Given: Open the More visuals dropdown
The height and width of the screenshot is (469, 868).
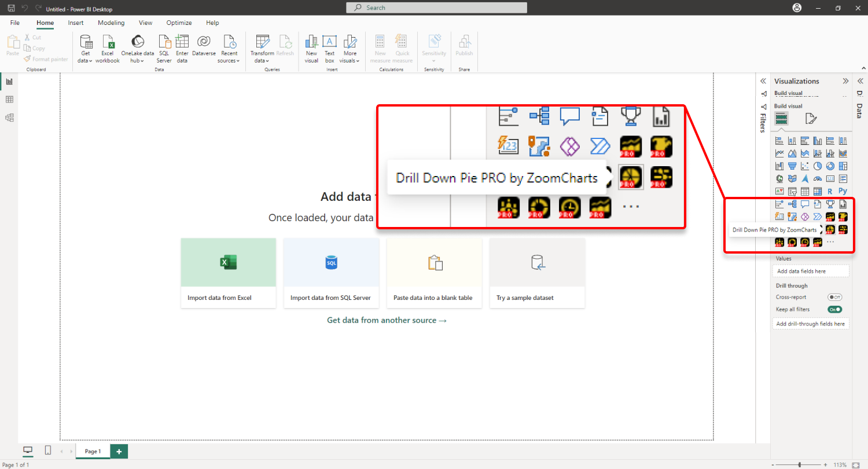Looking at the screenshot, I should [x=350, y=49].
